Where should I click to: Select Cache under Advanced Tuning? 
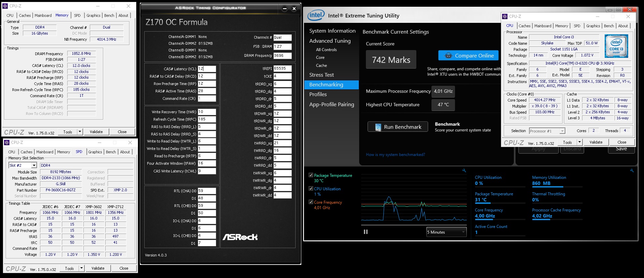coord(321,65)
